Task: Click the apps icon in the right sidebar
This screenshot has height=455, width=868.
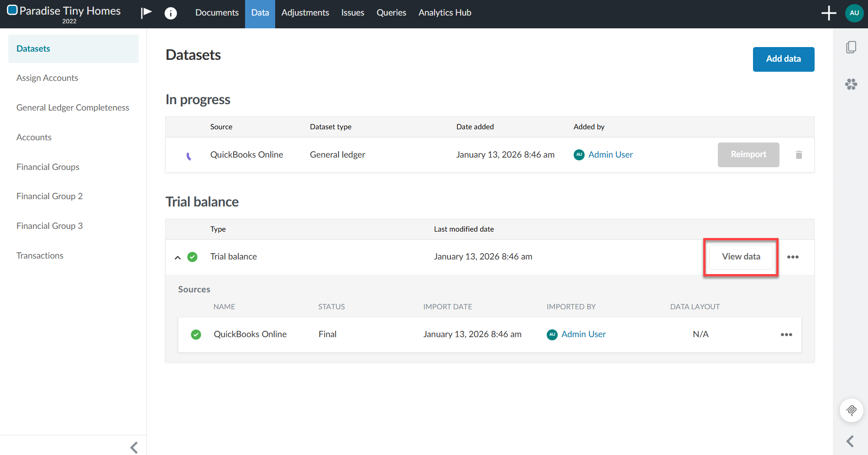Action: (851, 84)
